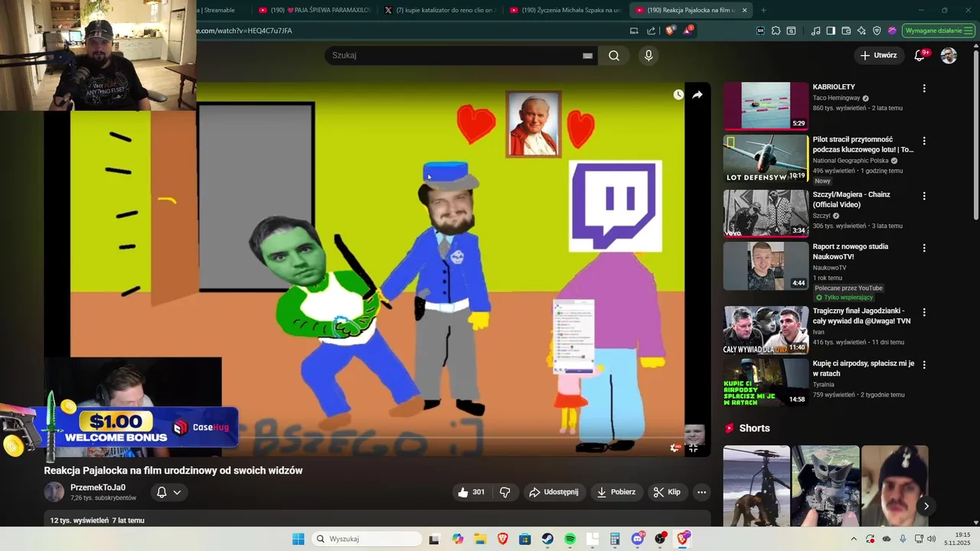980x551 pixels.
Task: Share video using the arrow icon on player
Action: coord(697,95)
